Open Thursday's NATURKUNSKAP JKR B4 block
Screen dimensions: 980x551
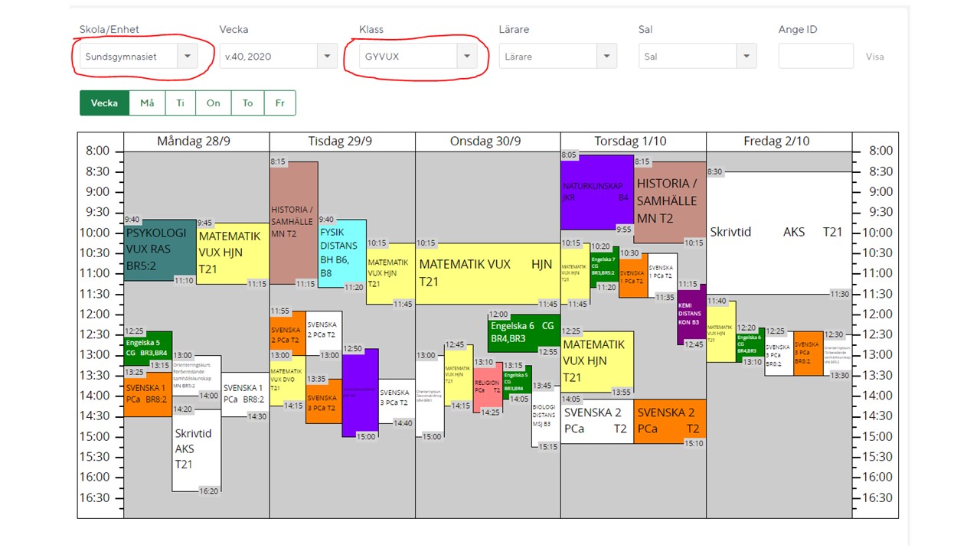click(597, 192)
